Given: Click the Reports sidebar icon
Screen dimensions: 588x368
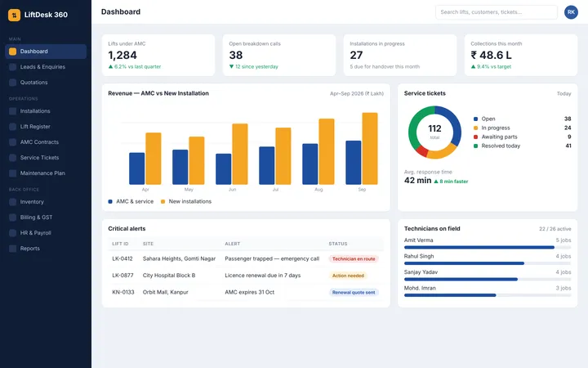Looking at the screenshot, I should click(x=12, y=249).
